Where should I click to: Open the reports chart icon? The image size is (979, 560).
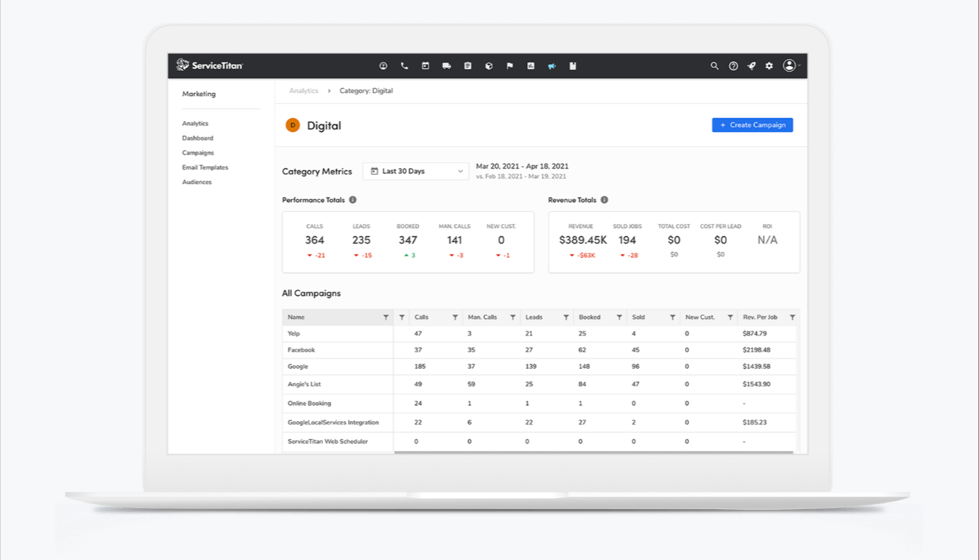coord(531,65)
